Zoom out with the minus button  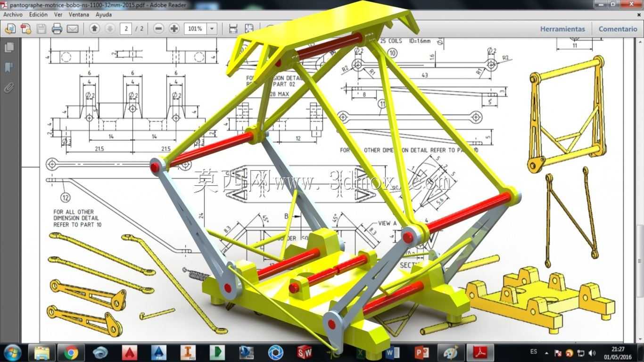(159, 29)
